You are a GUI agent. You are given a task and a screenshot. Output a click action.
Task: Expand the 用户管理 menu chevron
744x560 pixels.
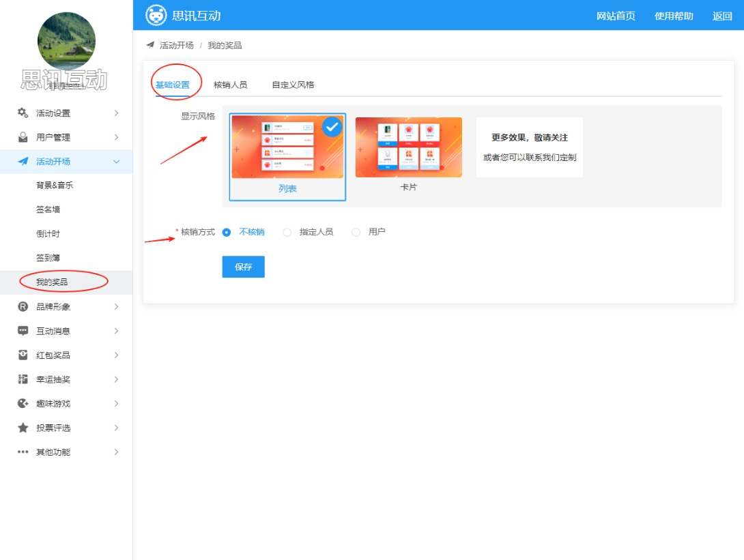point(116,137)
